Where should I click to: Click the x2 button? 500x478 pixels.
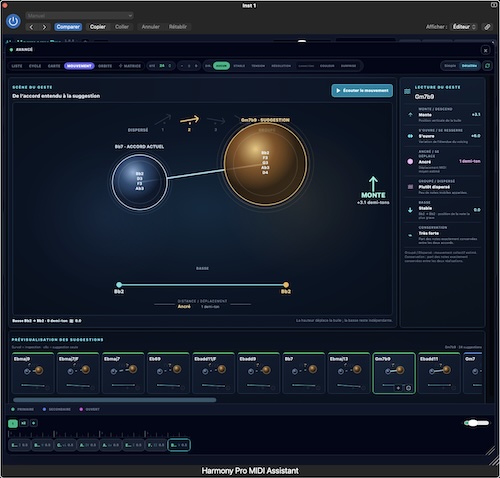point(23,423)
